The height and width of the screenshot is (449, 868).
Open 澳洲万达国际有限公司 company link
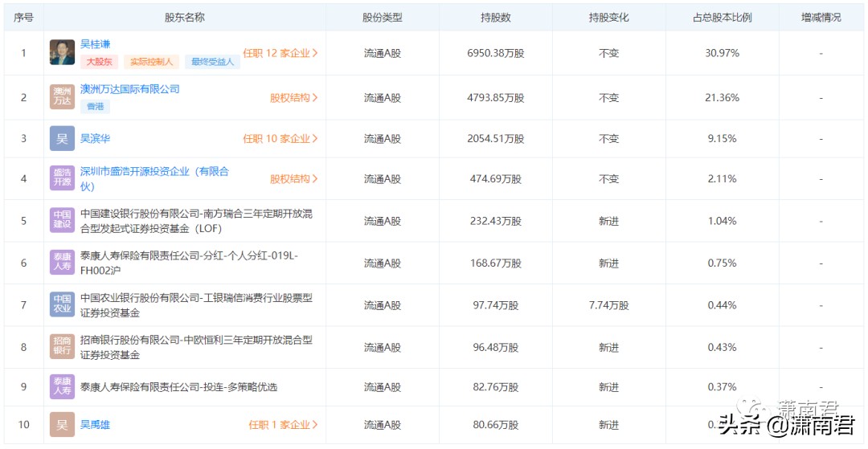pyautogui.click(x=130, y=89)
